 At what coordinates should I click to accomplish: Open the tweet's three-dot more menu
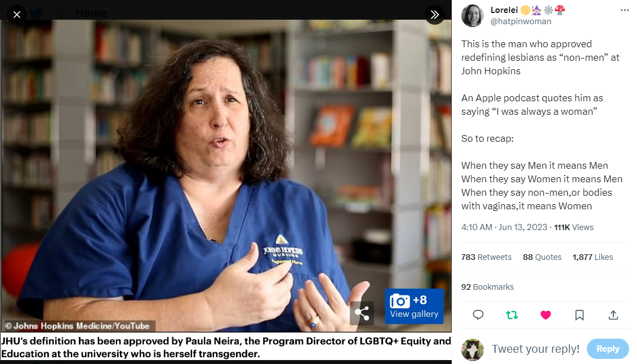[625, 10]
